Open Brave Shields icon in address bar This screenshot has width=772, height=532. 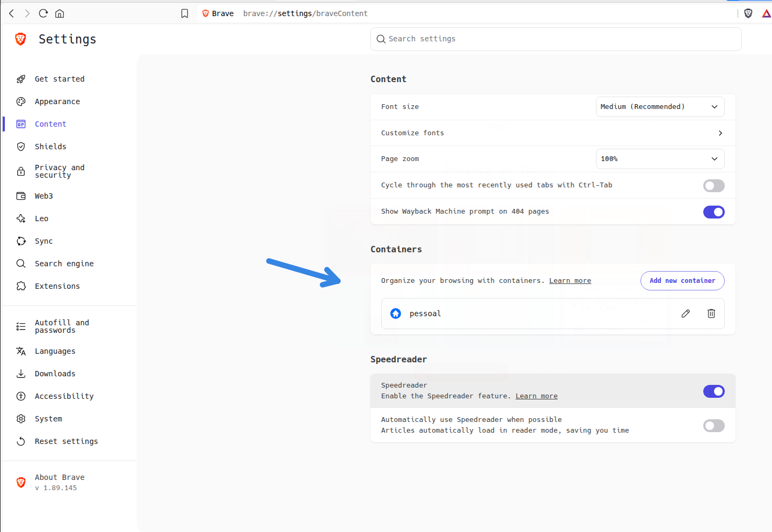pos(748,13)
